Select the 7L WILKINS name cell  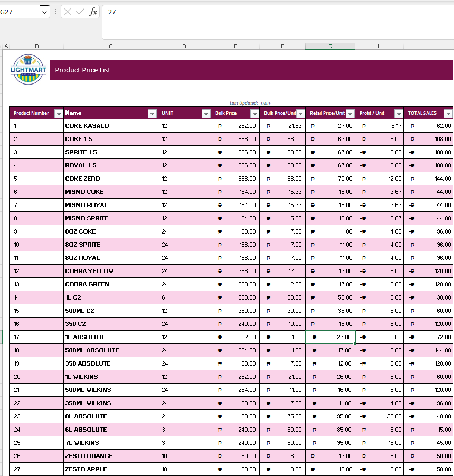(110, 443)
